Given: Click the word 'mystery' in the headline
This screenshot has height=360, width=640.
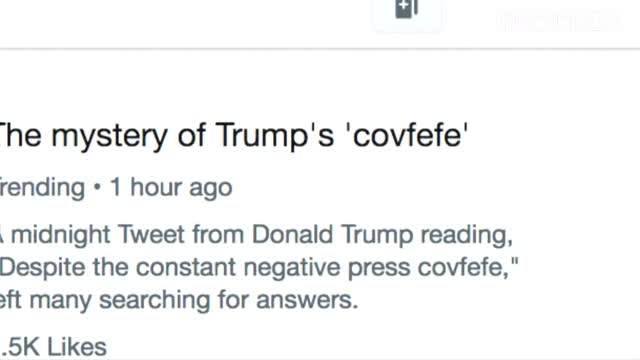Looking at the screenshot, I should [x=109, y=136].
